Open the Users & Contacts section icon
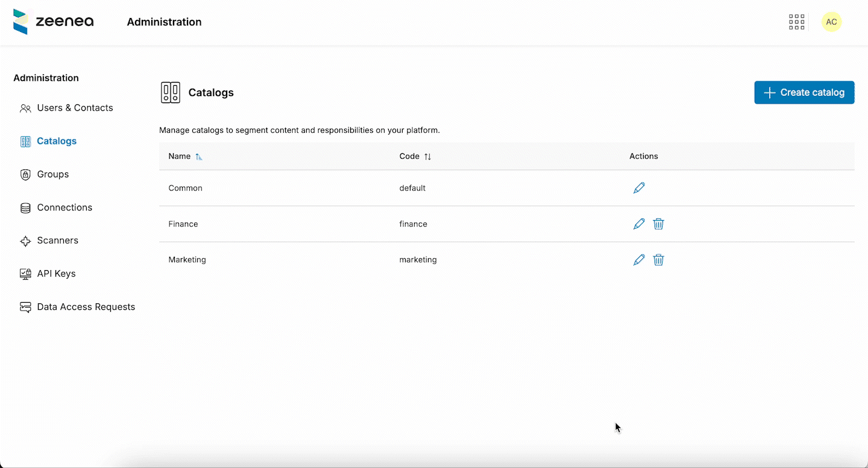 tap(25, 107)
